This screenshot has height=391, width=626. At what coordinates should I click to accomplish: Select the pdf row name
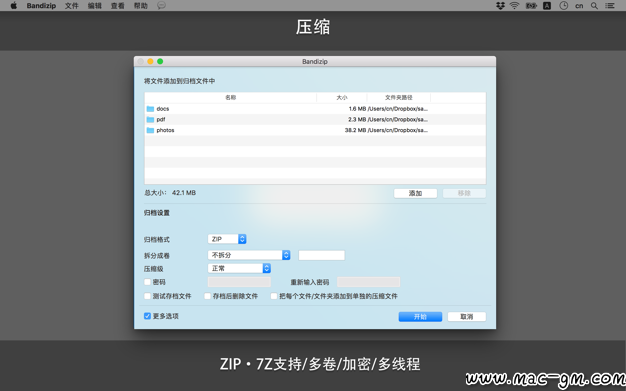pyautogui.click(x=161, y=119)
